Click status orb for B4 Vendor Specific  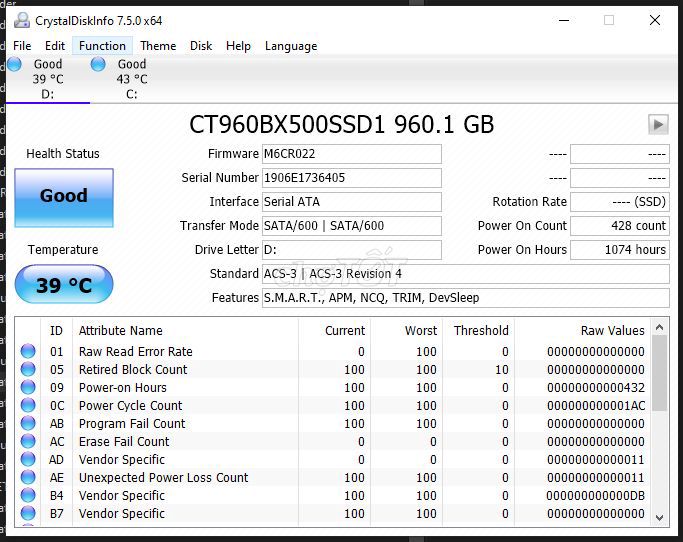28,495
